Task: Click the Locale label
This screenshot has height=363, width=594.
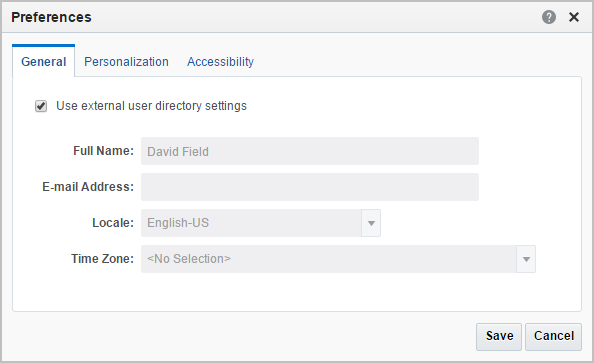Action: click(x=113, y=223)
